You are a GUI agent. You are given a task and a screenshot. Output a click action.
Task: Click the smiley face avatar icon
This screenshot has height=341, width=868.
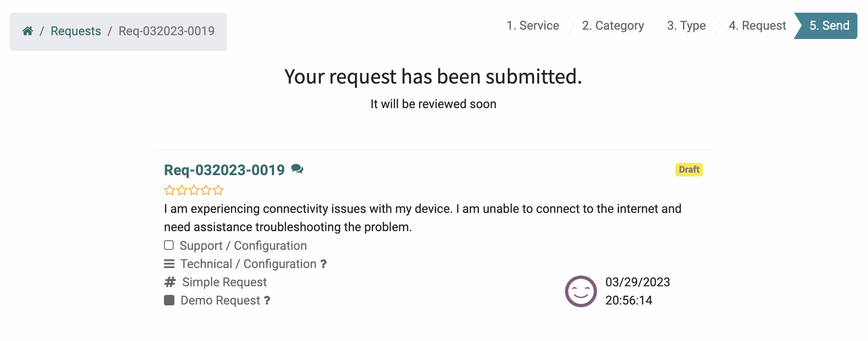581,291
